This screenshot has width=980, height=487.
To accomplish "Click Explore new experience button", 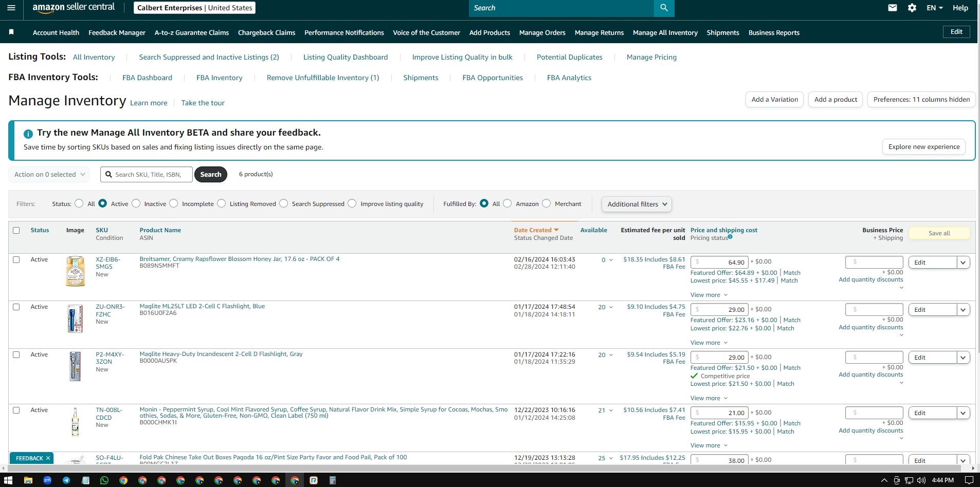I will (x=924, y=147).
